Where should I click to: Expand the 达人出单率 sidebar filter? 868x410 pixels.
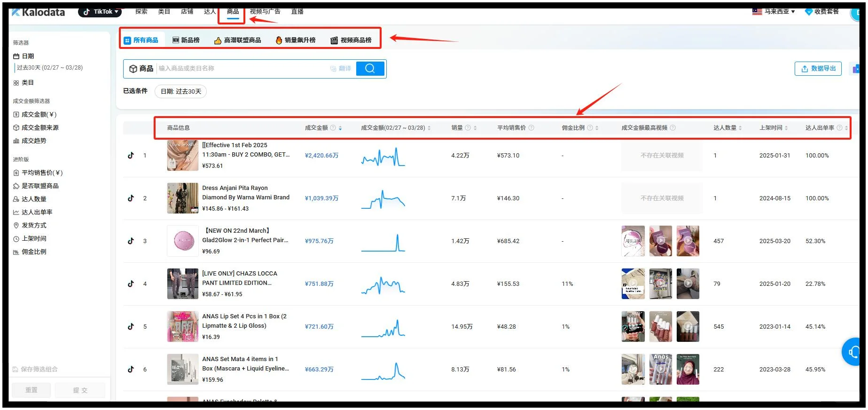pyautogui.click(x=33, y=213)
